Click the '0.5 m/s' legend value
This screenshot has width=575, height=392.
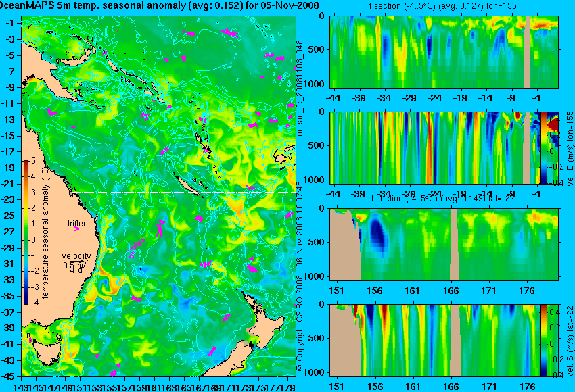click(x=76, y=265)
